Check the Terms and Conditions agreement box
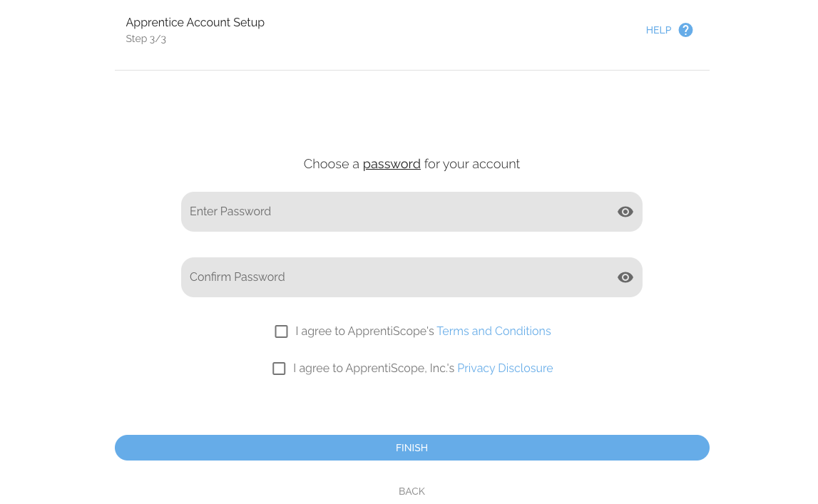The image size is (818, 504). 282,331
